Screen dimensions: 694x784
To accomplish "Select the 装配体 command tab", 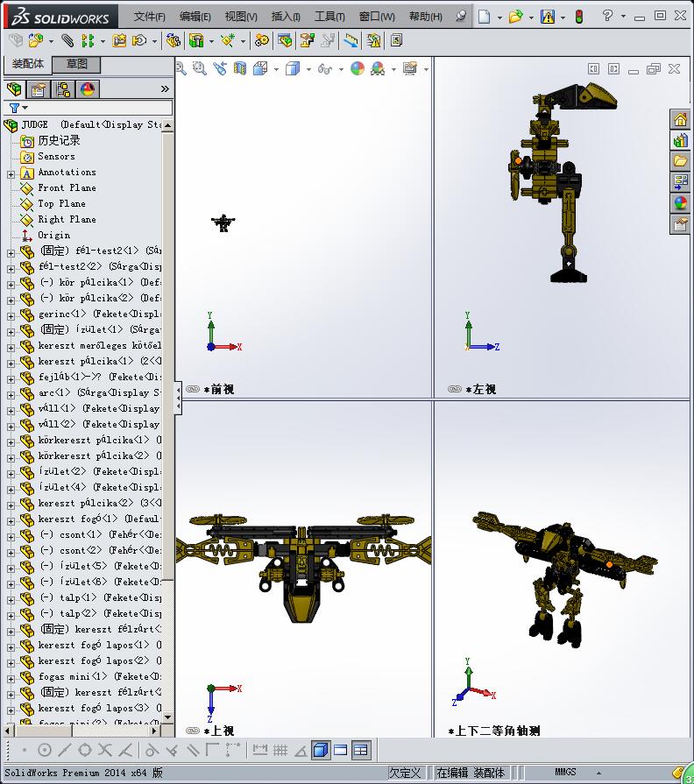I will coord(28,64).
